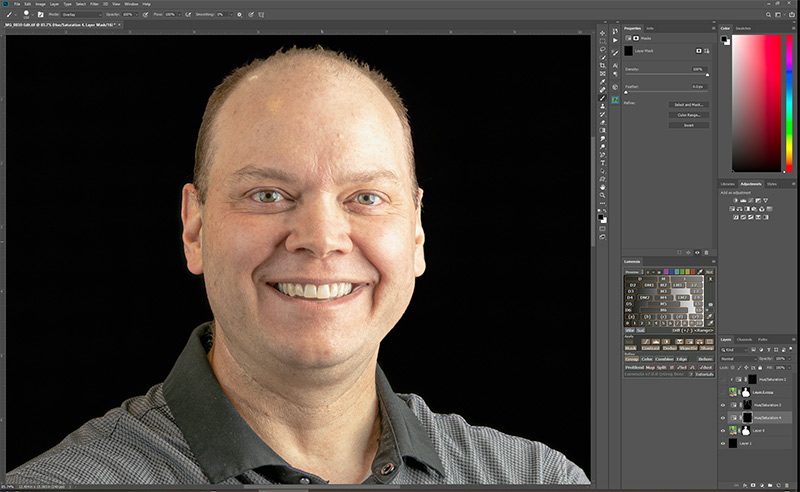
Task: Switch to the Swatches tab
Action: pos(743,28)
